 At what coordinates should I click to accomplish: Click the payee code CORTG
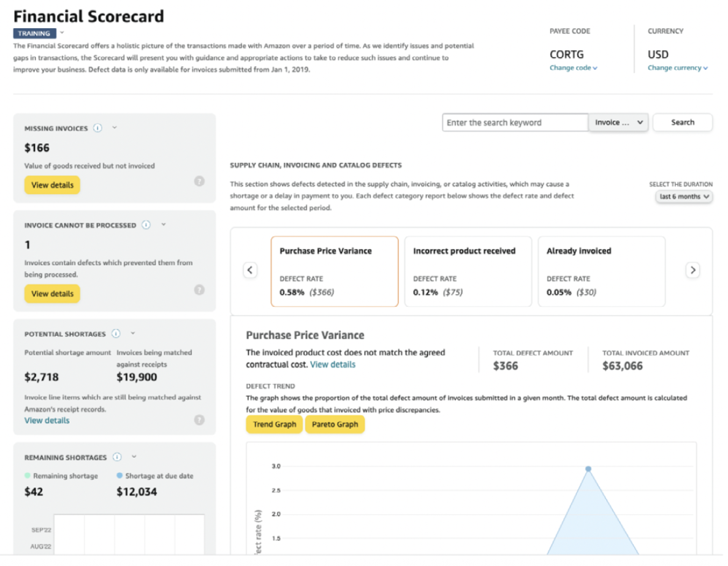coord(566,55)
